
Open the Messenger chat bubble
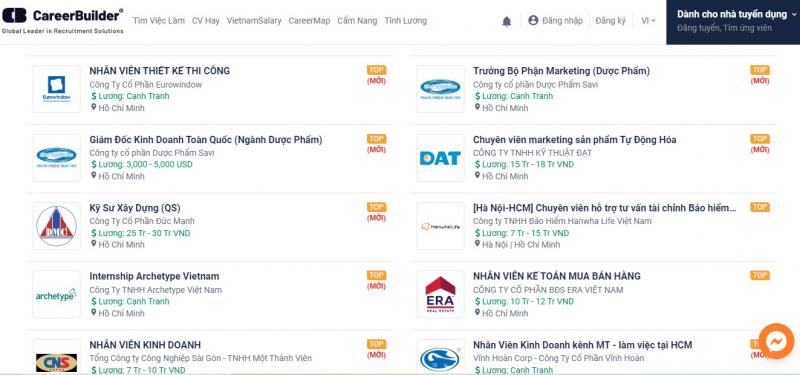[776, 341]
